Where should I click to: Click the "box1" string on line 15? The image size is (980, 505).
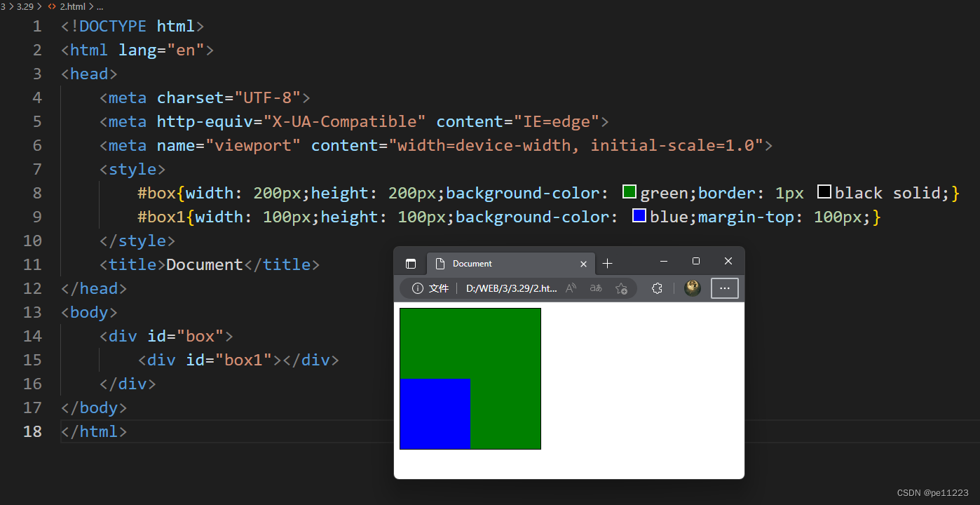(243, 360)
